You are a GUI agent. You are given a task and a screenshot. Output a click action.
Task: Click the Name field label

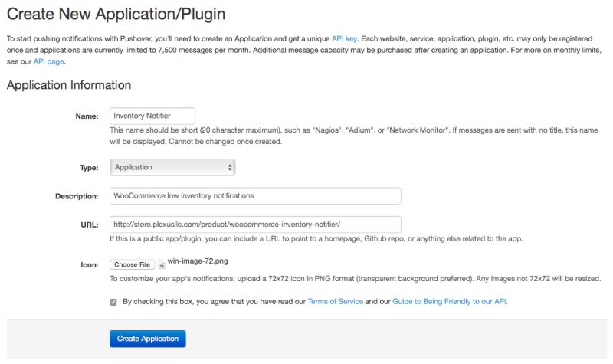point(87,116)
